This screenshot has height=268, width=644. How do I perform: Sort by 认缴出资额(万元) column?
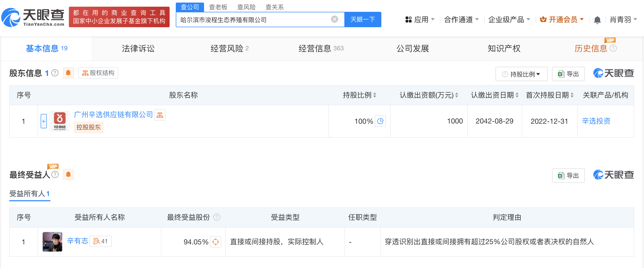click(457, 95)
